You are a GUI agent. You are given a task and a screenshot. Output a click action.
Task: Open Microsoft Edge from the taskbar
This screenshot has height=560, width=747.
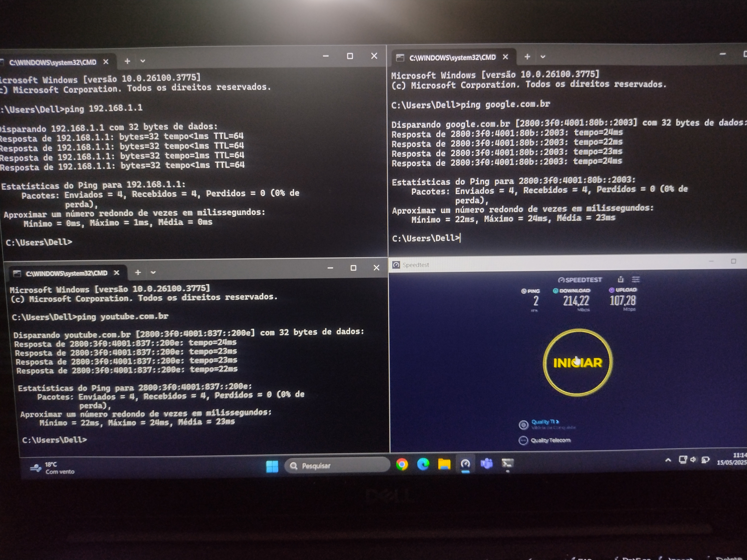[423, 464]
